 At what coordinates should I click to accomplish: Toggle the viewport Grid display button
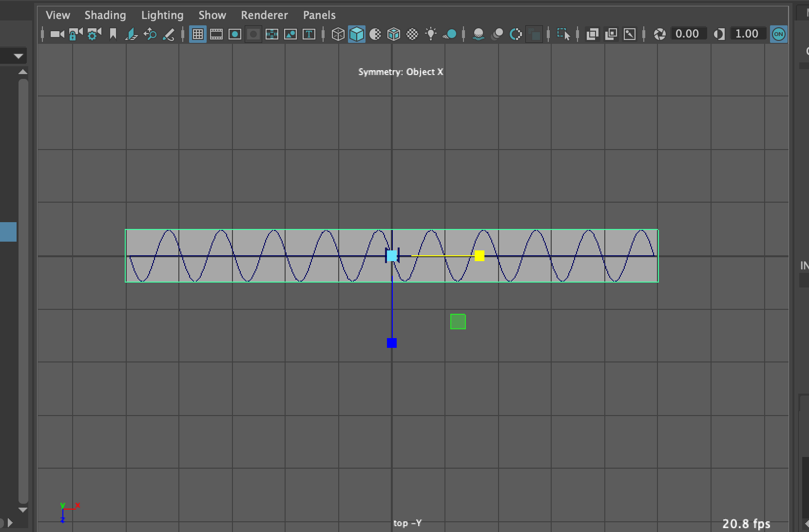197,34
